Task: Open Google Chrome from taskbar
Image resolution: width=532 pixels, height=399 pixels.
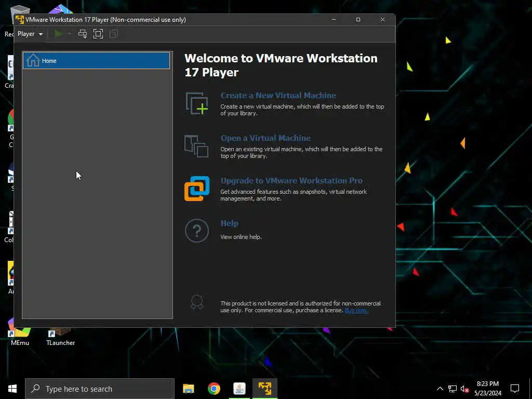Action: [214, 389]
